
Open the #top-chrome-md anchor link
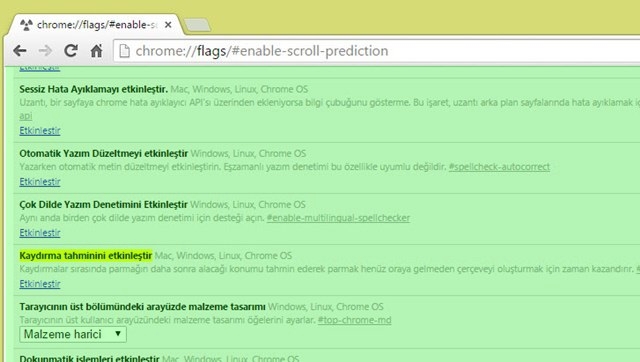click(354, 320)
